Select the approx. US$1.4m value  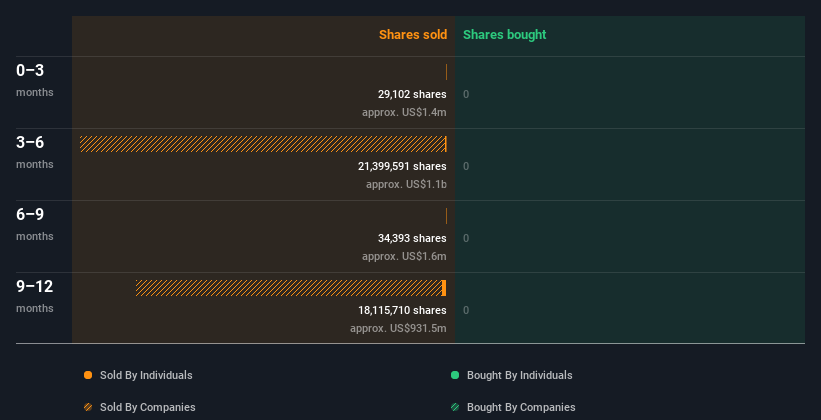(x=404, y=112)
